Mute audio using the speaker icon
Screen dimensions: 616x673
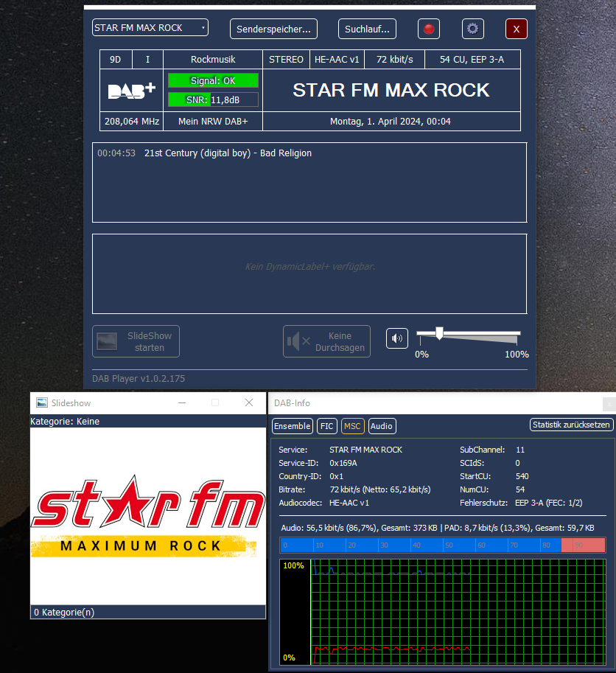397,338
